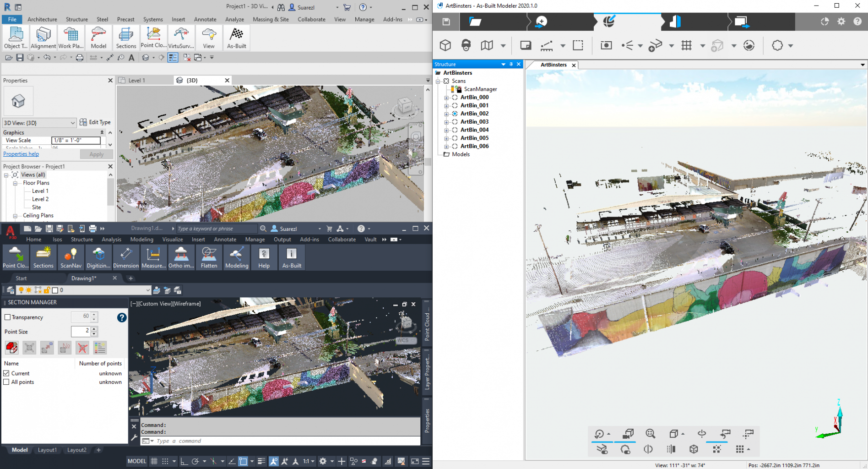
Task: Expand Ceiling Plans in Project Browser
Action: tap(15, 216)
